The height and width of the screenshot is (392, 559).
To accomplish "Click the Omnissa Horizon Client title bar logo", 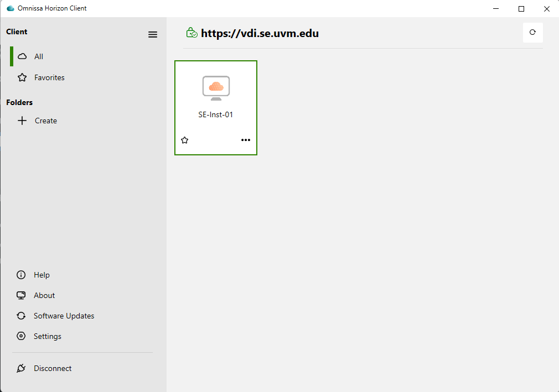I will pyautogui.click(x=10, y=8).
